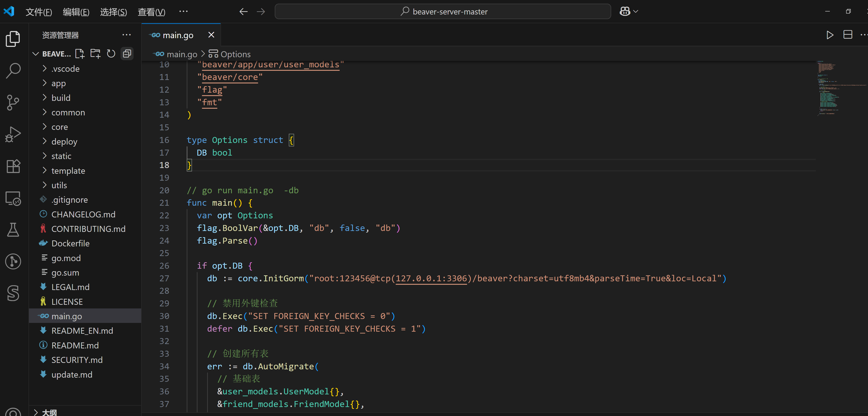Refresh the explorer file tree
Image resolution: width=868 pixels, height=416 pixels.
coord(111,54)
